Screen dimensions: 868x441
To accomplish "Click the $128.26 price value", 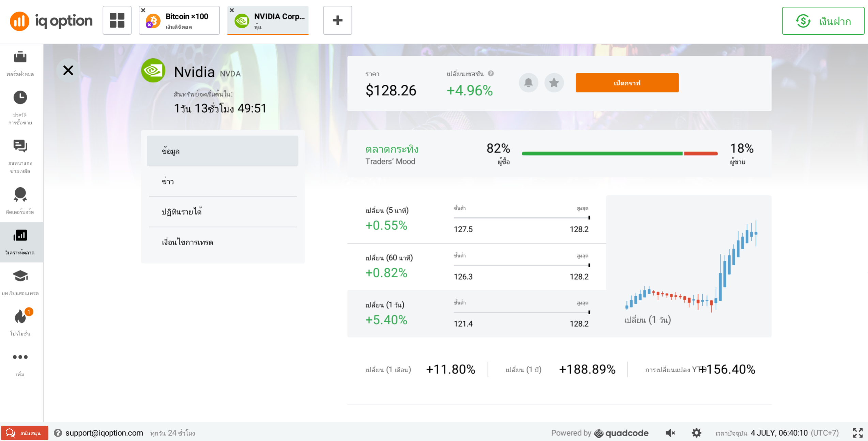I will (x=391, y=91).
